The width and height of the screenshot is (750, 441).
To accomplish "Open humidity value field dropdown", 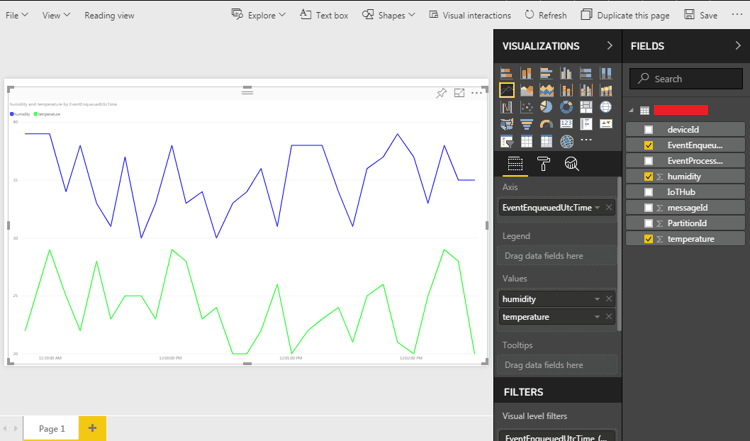I will [597, 299].
